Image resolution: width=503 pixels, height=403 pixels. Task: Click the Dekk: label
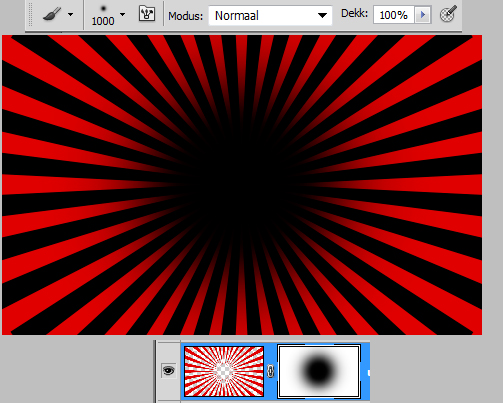(354, 14)
